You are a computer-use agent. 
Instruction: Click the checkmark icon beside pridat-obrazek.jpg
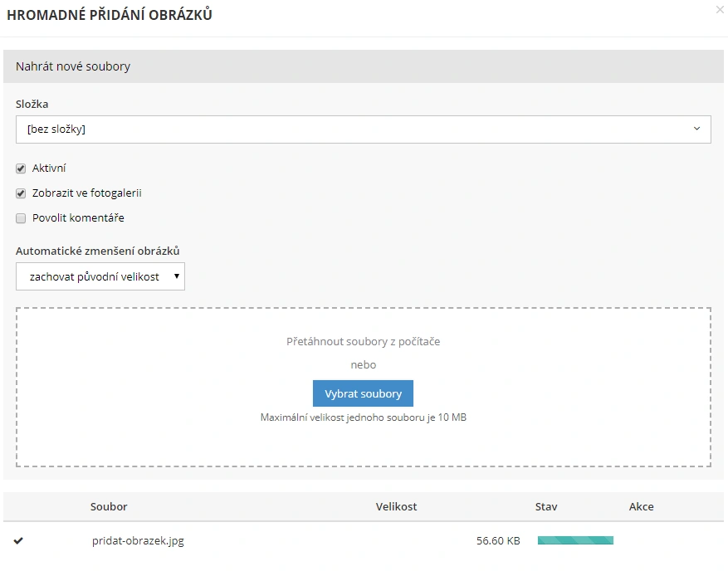click(x=18, y=541)
